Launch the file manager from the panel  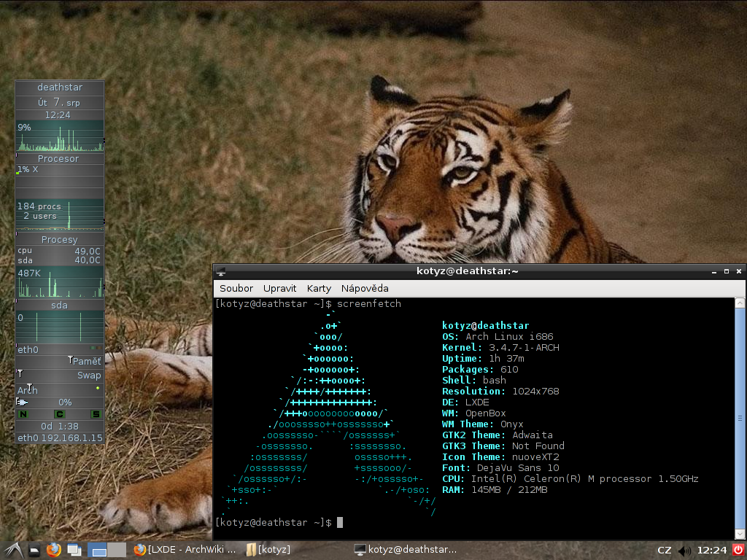(34, 551)
